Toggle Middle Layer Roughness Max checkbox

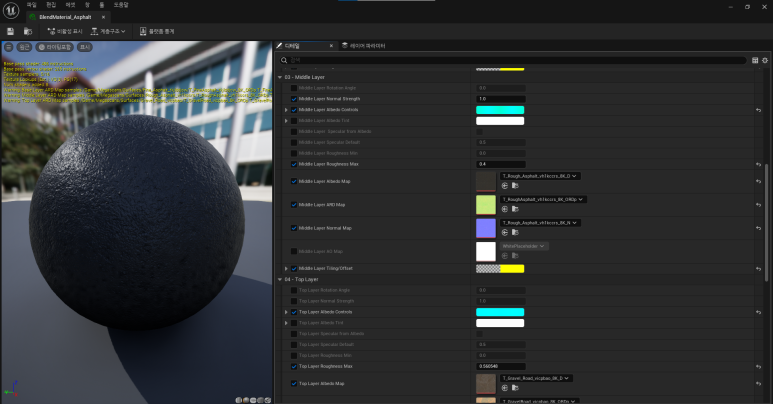click(294, 164)
